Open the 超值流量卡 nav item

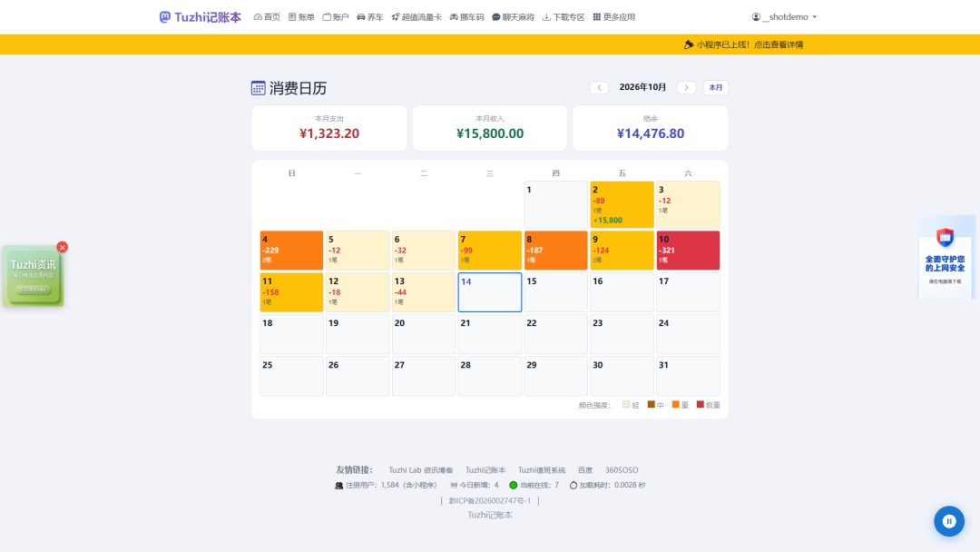pyautogui.click(x=416, y=17)
